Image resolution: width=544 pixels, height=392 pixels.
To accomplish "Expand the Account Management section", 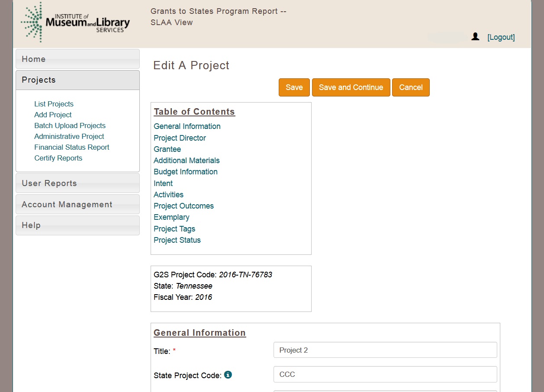I will 77,204.
